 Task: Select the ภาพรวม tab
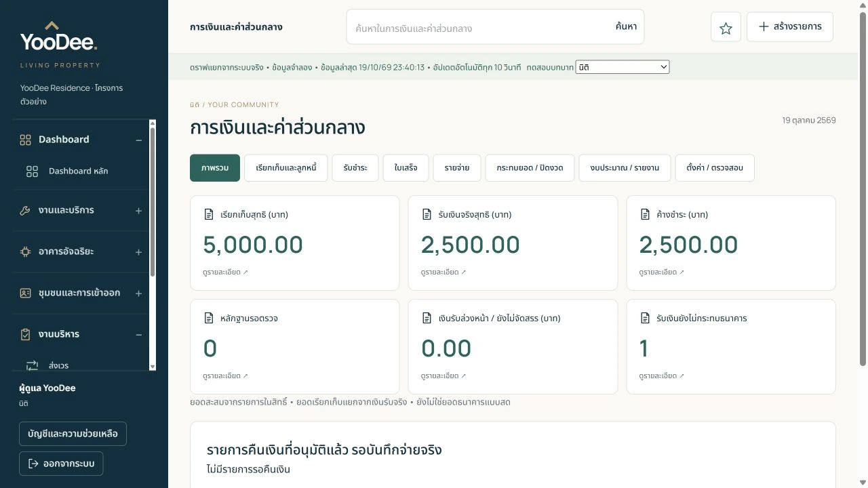(215, 168)
